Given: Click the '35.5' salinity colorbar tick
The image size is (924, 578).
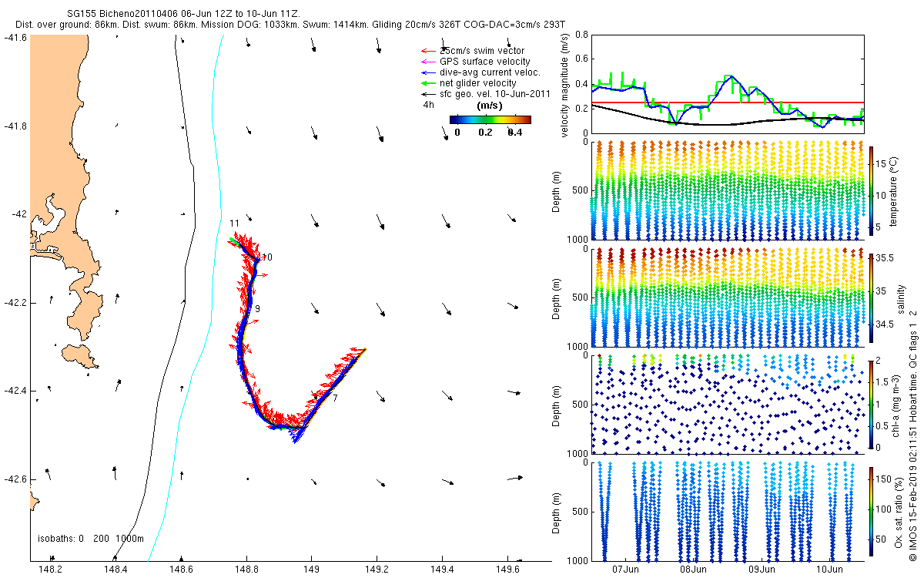Looking at the screenshot, I should point(885,259).
